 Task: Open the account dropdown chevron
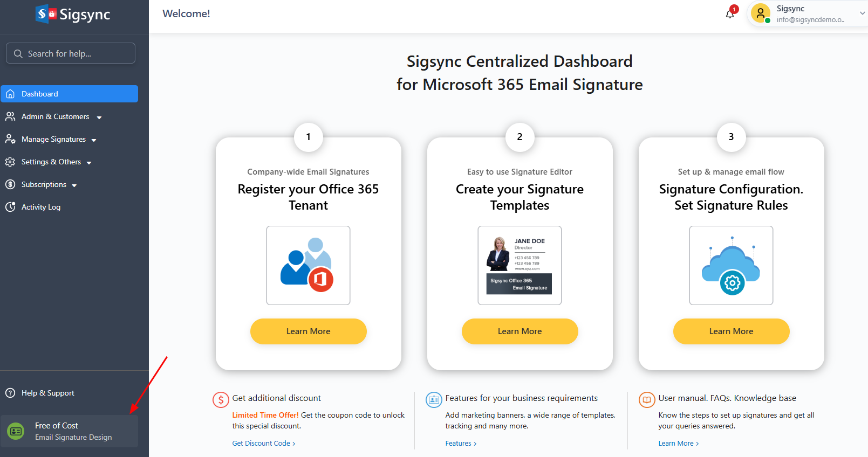pos(862,13)
